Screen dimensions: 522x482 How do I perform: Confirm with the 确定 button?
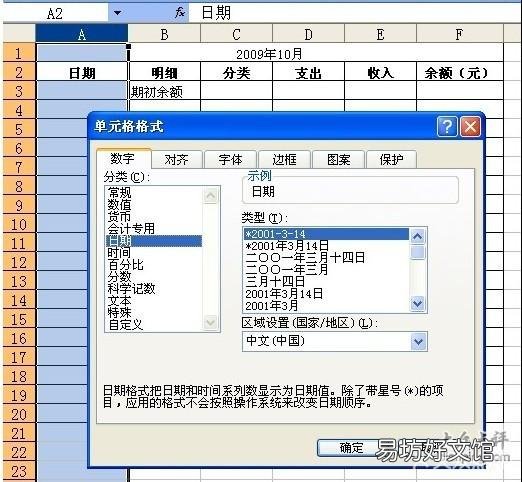pos(350,448)
